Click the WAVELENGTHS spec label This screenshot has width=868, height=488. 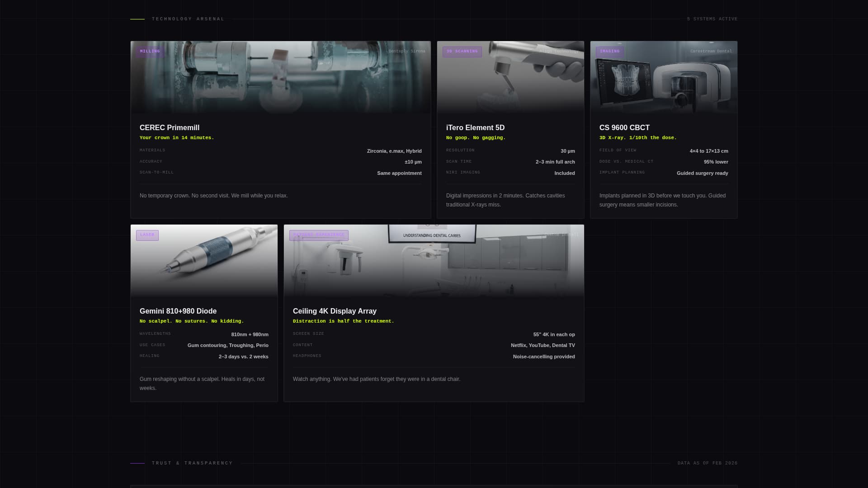(x=155, y=334)
